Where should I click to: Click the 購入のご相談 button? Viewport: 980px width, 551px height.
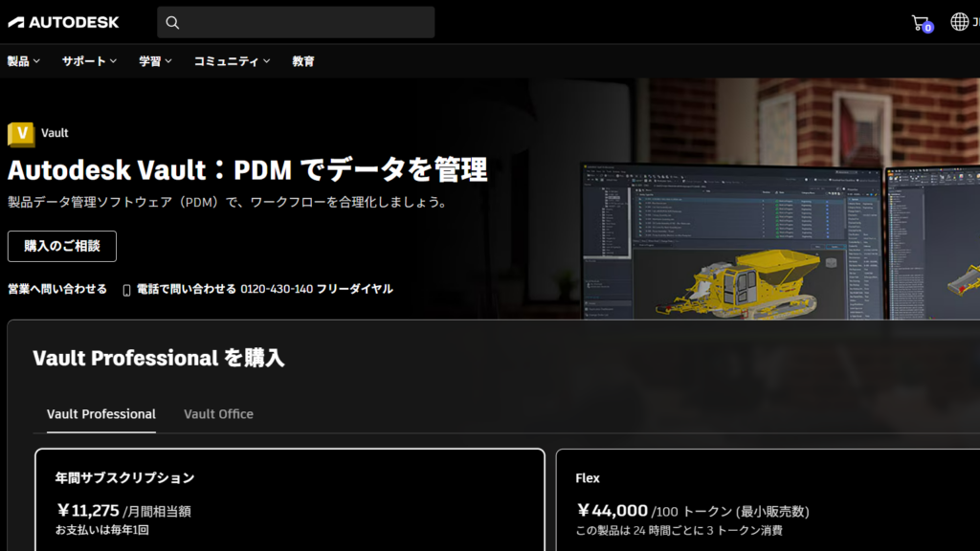60,246
